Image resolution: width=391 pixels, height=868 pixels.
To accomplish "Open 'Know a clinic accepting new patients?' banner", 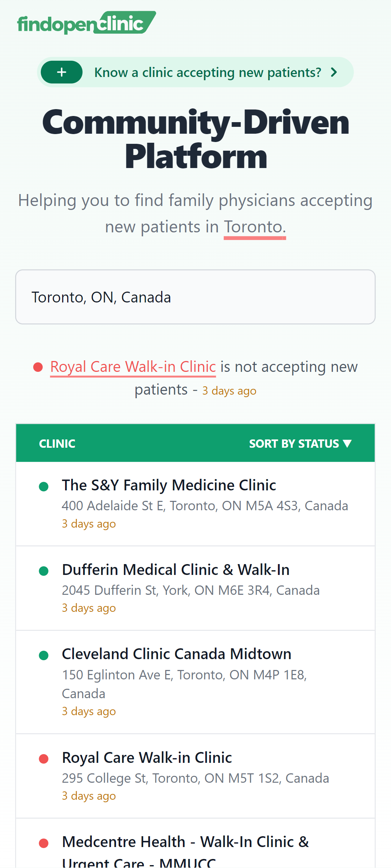I will point(195,72).
